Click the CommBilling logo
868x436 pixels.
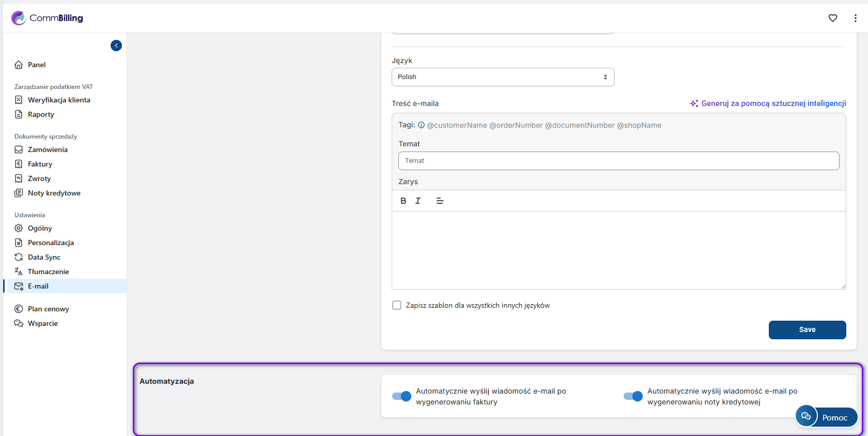pos(48,18)
